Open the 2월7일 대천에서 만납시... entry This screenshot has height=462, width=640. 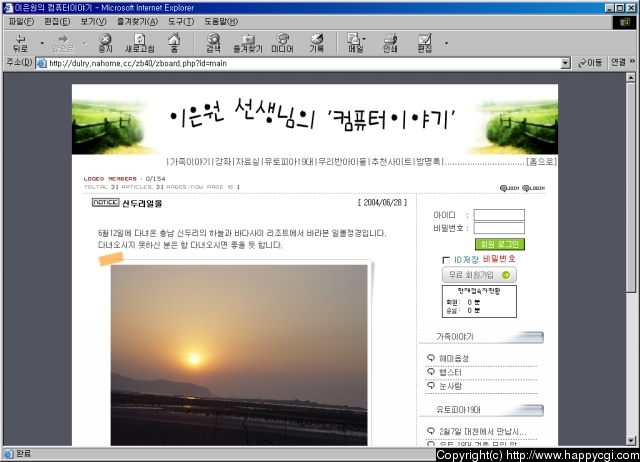[483, 431]
